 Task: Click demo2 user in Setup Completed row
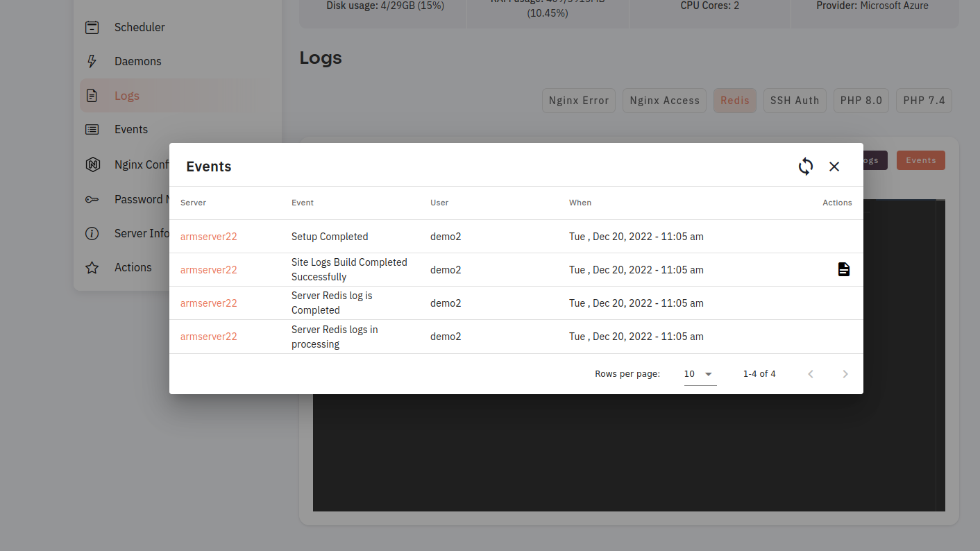pos(446,237)
